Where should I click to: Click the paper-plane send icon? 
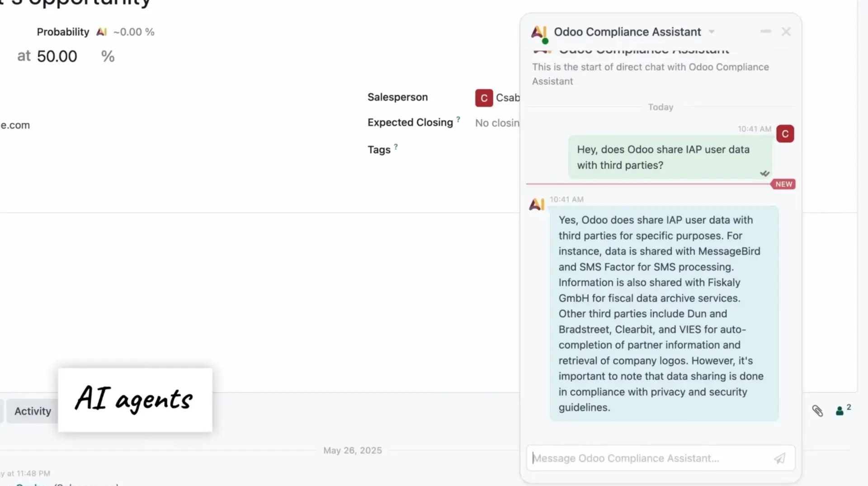point(780,458)
